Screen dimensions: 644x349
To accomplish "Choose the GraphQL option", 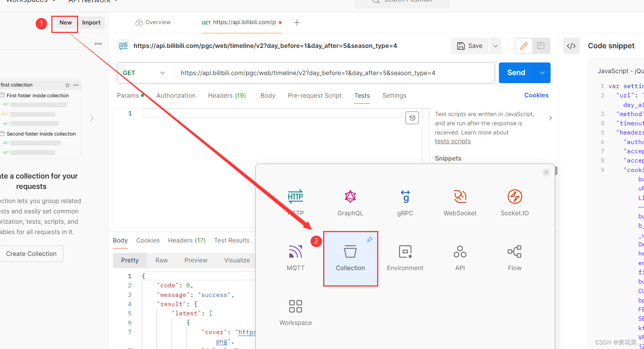I will 350,203.
